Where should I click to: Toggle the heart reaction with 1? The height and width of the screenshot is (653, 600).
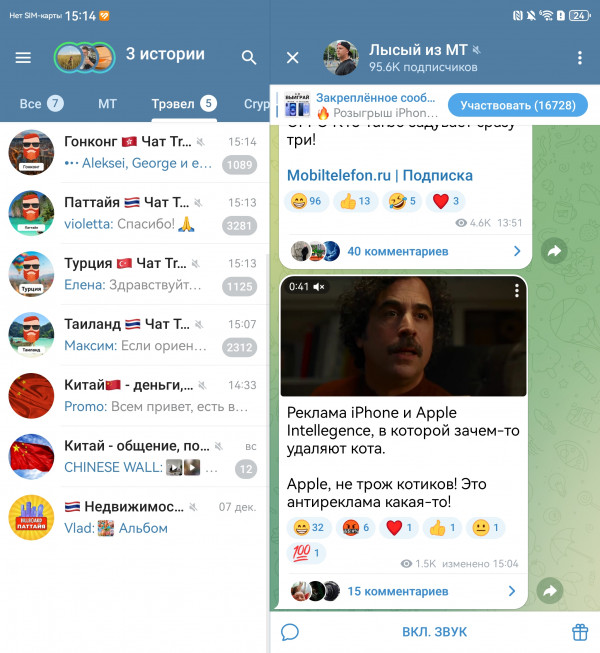click(x=399, y=528)
